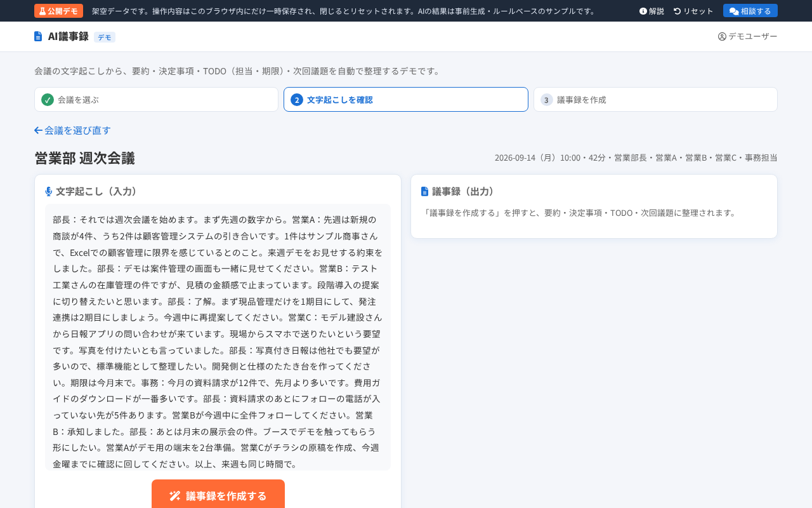The image size is (812, 508).
Task: Click the リセット button
Action: pos(693,11)
